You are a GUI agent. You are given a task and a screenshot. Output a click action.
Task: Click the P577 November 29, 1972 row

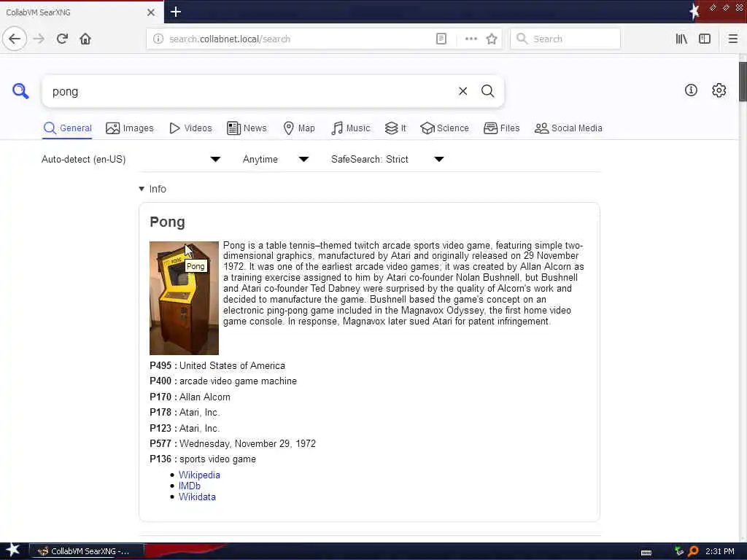pyautogui.click(x=233, y=443)
